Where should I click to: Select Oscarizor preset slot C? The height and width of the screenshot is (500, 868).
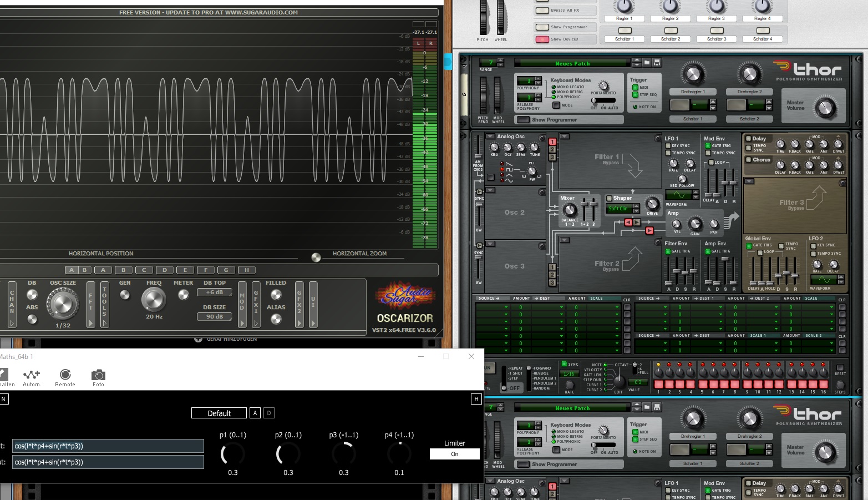click(x=144, y=270)
